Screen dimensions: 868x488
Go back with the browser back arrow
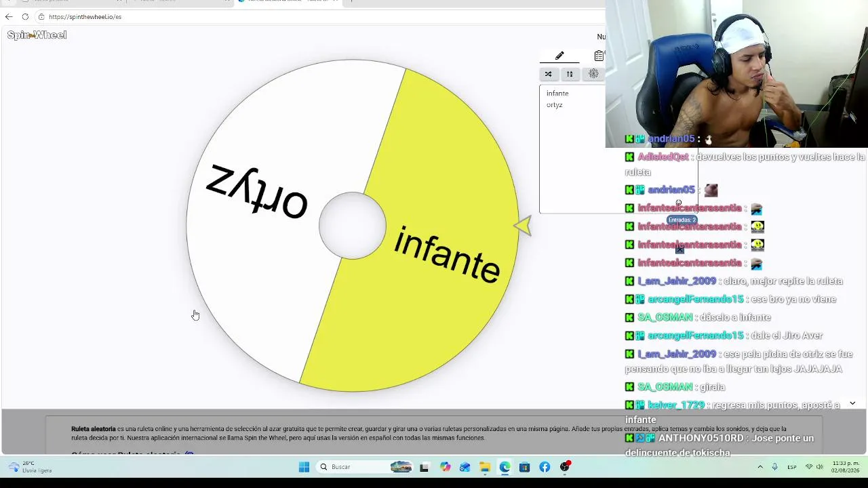9,17
